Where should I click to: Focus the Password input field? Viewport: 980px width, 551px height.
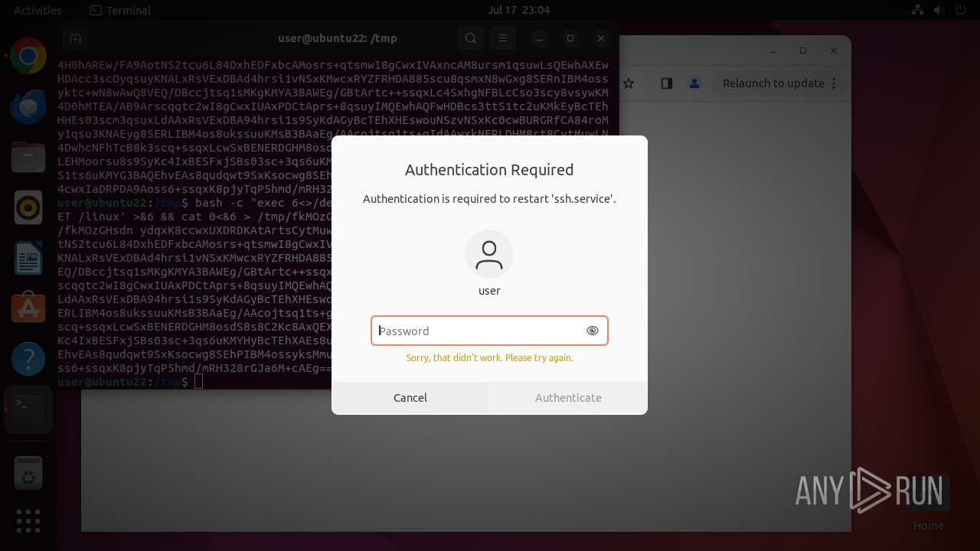point(489,331)
